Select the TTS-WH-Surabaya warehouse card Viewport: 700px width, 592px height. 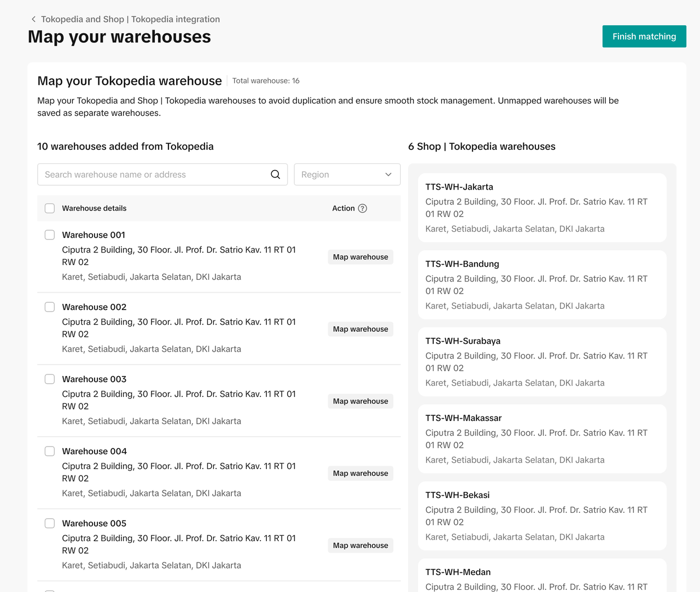[x=541, y=362]
